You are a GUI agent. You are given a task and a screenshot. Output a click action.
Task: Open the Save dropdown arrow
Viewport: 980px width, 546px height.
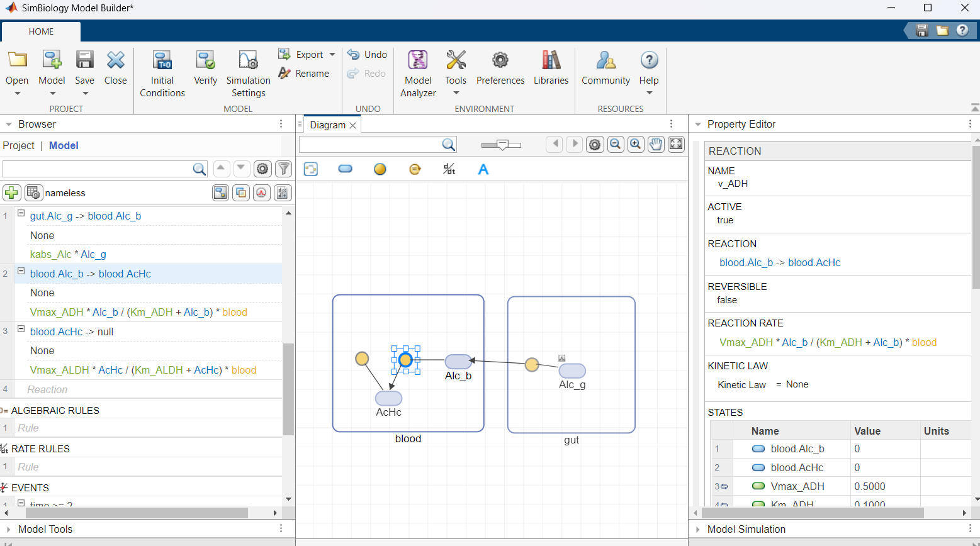pyautogui.click(x=85, y=93)
